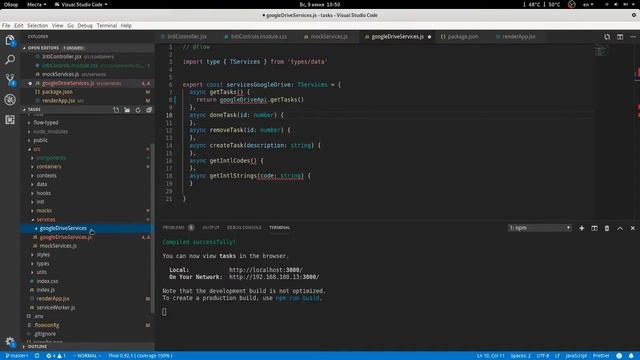Open the localhost:3000 link in terminal
Viewport: 640px width, 360px height.
(265, 270)
